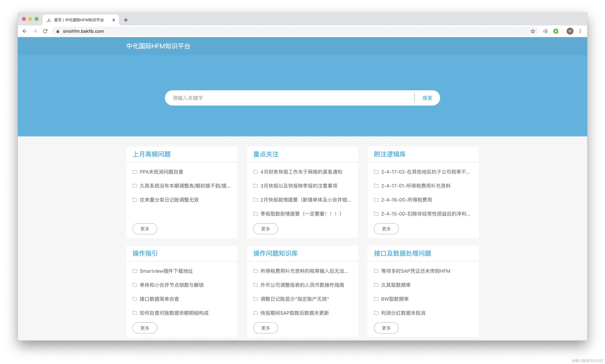Click the browser reload icon
The width and height of the screenshot is (605, 364).
point(45,31)
